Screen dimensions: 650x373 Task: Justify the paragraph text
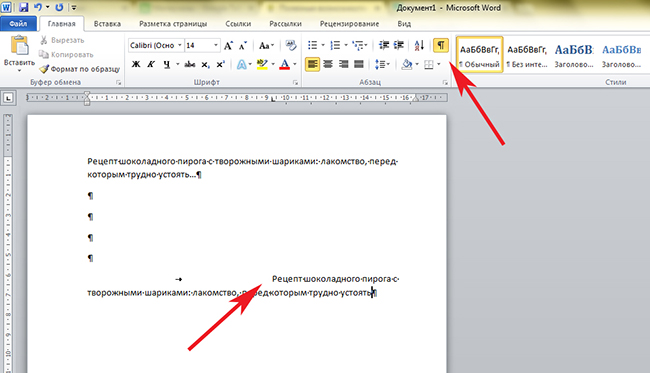pyautogui.click(x=359, y=64)
